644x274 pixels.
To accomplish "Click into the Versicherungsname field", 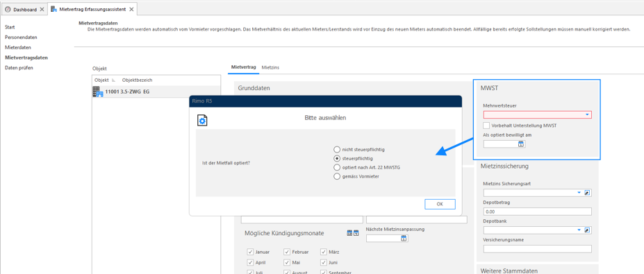I will tap(537, 249).
